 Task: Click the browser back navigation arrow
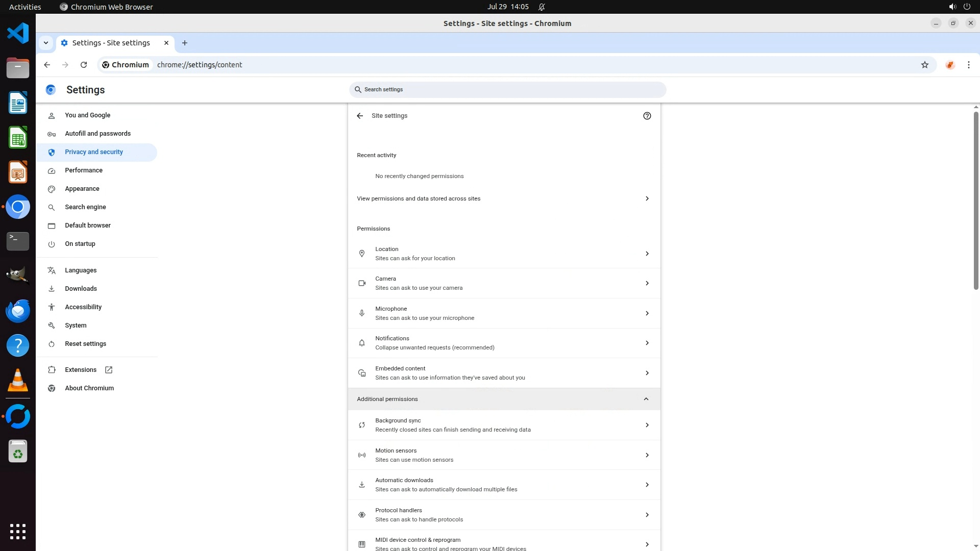click(47, 65)
